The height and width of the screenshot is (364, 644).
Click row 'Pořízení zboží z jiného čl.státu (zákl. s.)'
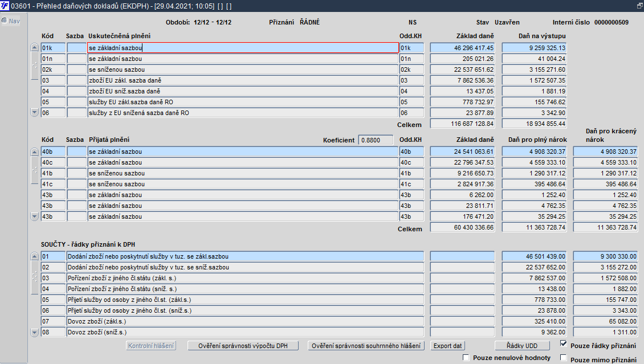pos(245,278)
